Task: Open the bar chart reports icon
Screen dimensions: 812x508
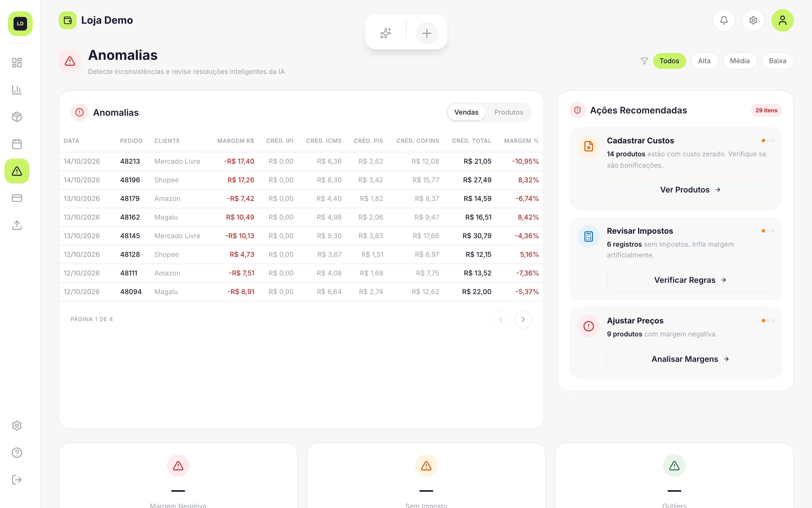Action: pos(17,90)
